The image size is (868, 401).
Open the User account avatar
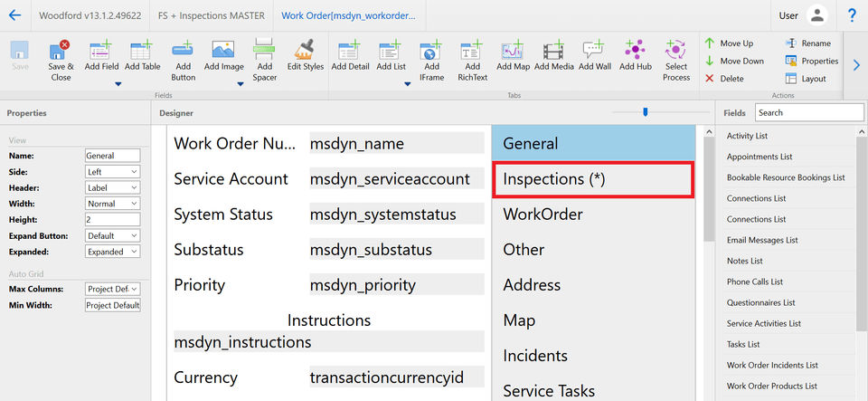pyautogui.click(x=817, y=15)
